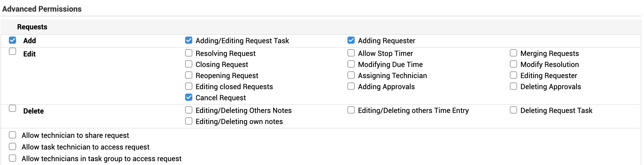This screenshot has width=644, height=165.
Task: Uncheck the Cancel Request permission
Action: tap(189, 97)
